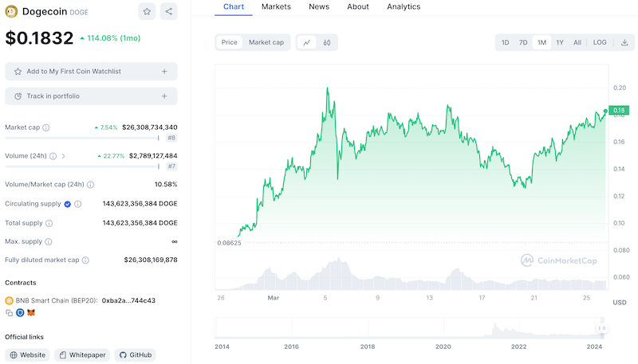The height and width of the screenshot is (364, 638).
Task: Open the News tab
Action: 319,7
